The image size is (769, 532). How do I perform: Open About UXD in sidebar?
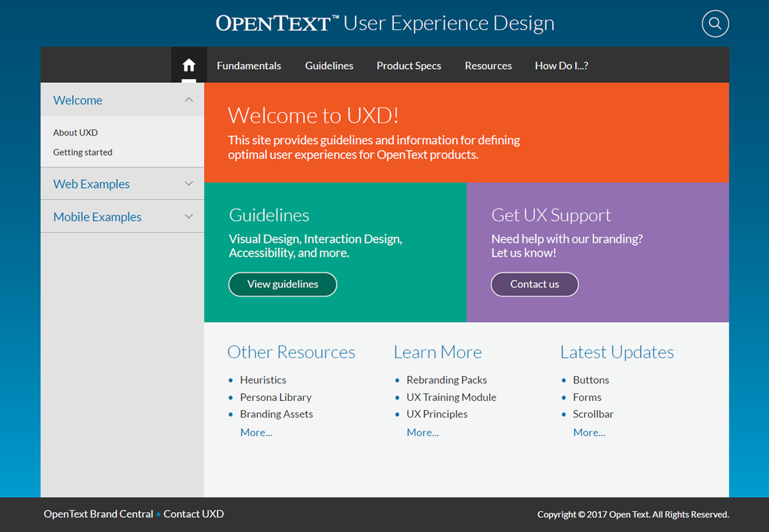point(75,132)
